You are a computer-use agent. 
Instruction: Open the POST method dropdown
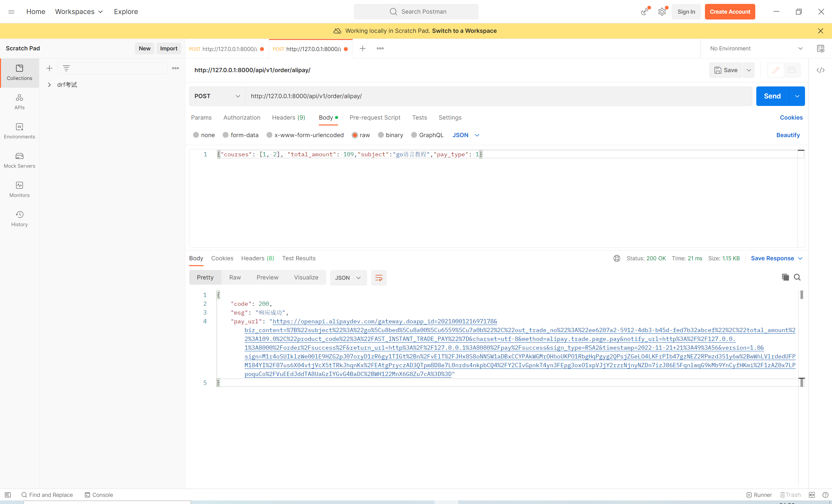coord(217,96)
